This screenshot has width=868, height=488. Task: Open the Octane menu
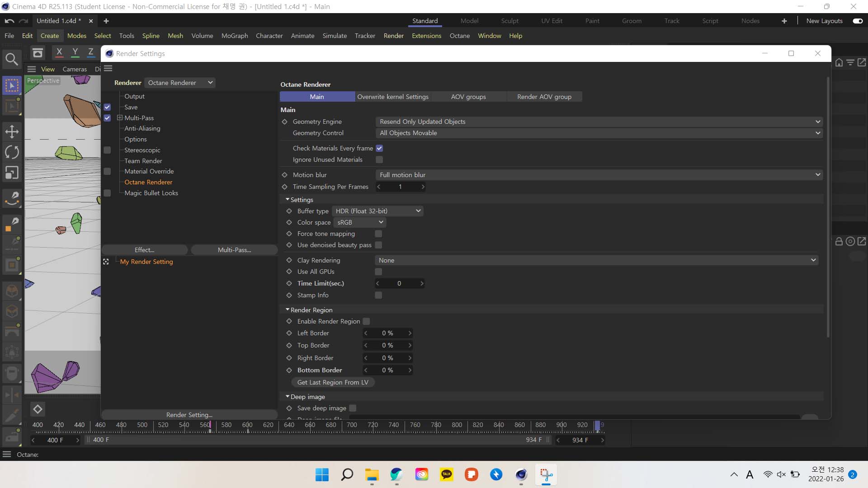click(x=459, y=36)
